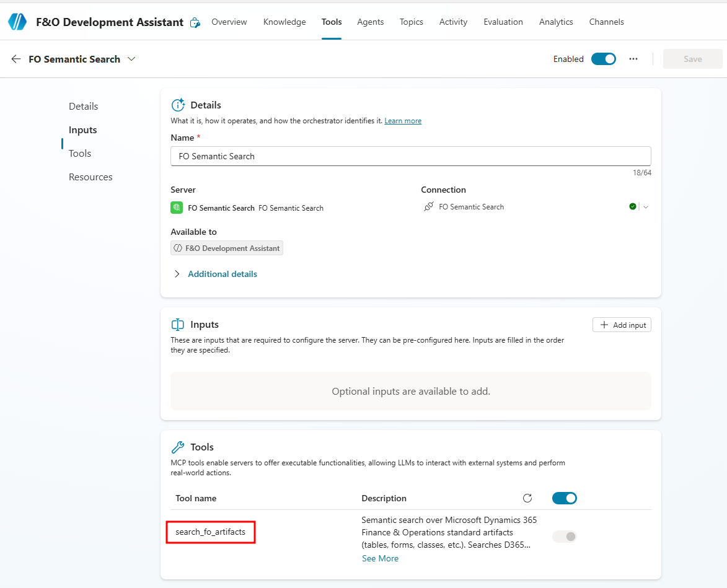Screen dimensions: 727x588
Task: Jump to Details in the side navigation
Action: point(84,106)
